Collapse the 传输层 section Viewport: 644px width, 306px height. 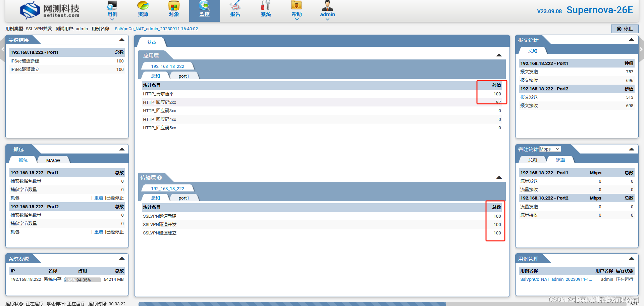coord(499,178)
